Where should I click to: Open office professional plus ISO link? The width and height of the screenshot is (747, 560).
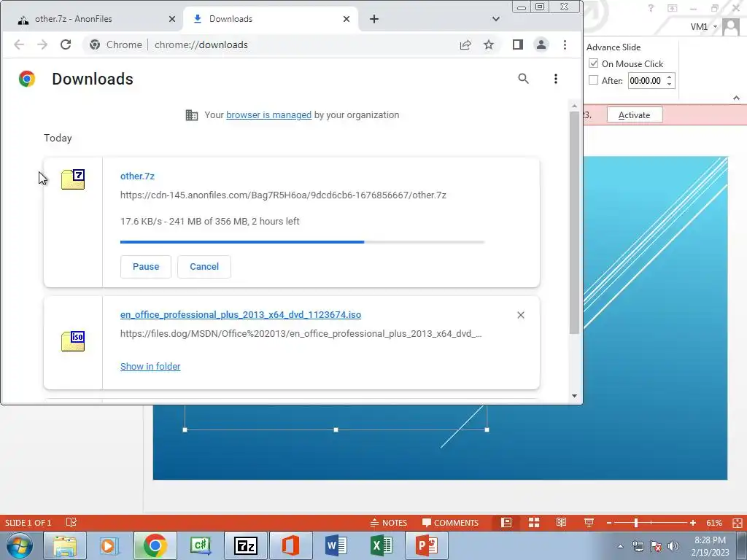[x=241, y=315]
